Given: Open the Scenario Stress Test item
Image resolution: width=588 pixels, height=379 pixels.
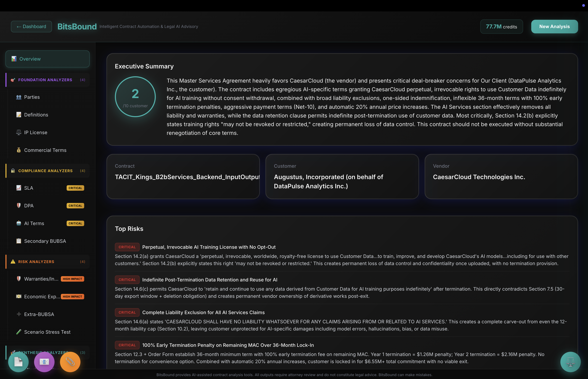Looking at the screenshot, I should [47, 332].
